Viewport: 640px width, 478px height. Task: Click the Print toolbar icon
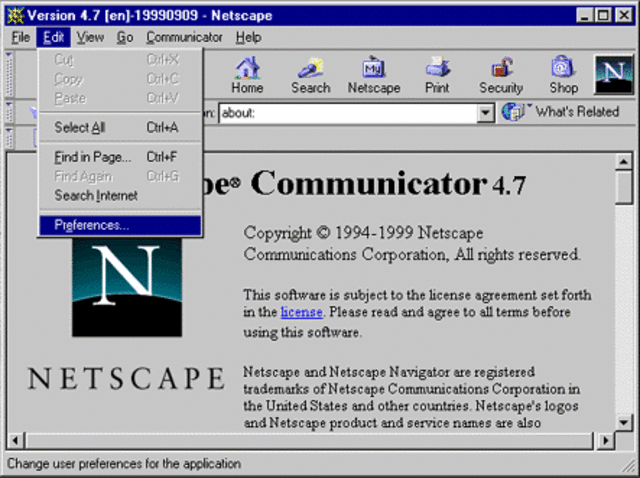coord(437,76)
